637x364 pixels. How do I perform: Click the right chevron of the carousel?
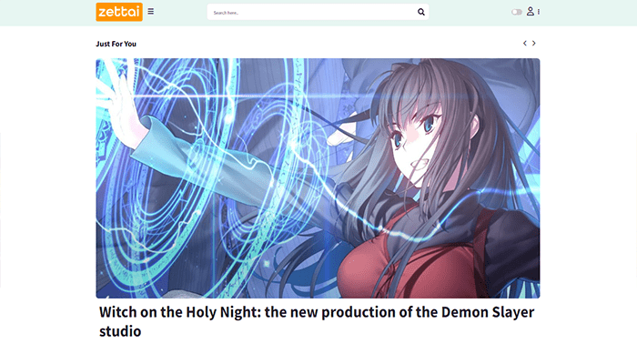534,43
